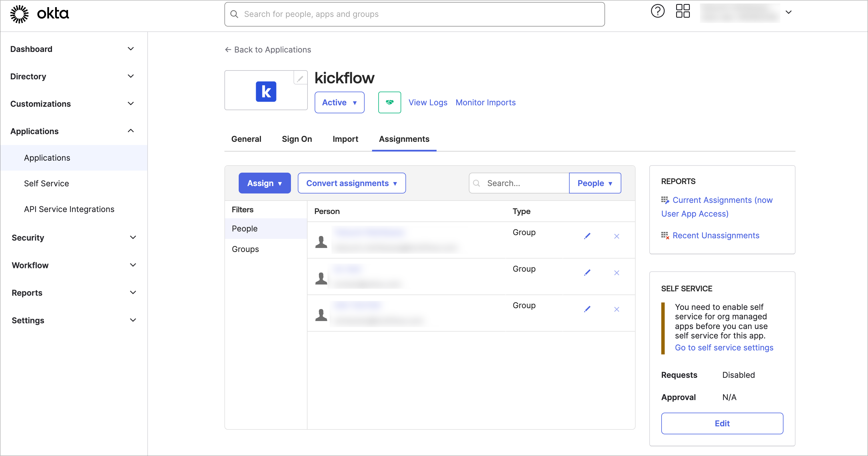Expand the Reports menu
The image size is (868, 456).
tap(133, 293)
